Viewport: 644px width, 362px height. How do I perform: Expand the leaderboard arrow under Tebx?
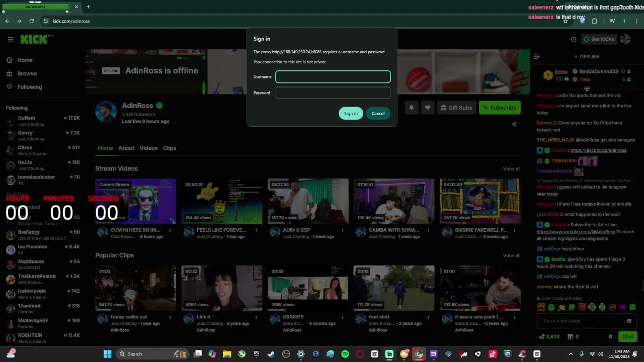tap(587, 89)
